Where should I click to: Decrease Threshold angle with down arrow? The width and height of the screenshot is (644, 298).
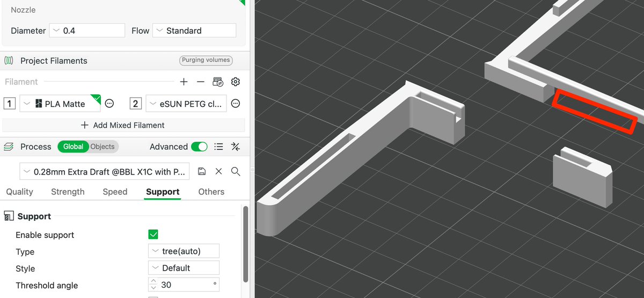pos(153,288)
